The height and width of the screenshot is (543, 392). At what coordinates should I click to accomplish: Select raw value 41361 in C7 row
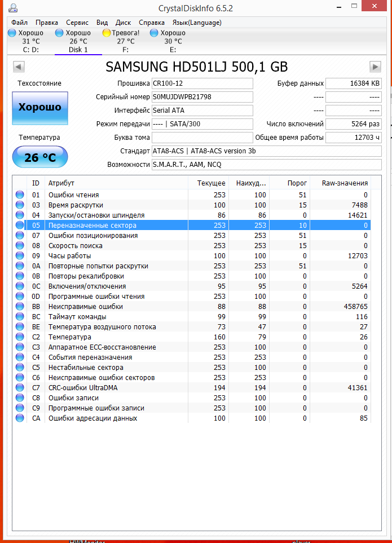[358, 387]
